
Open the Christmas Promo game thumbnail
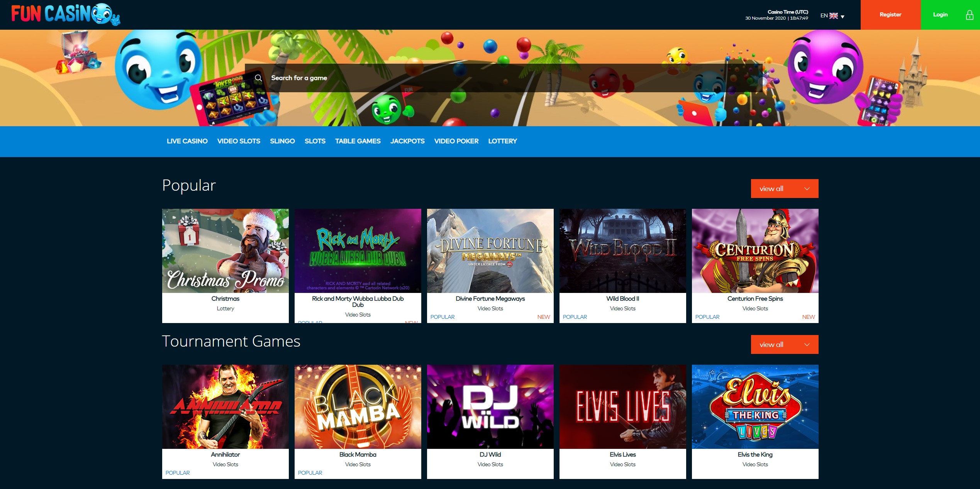point(226,251)
